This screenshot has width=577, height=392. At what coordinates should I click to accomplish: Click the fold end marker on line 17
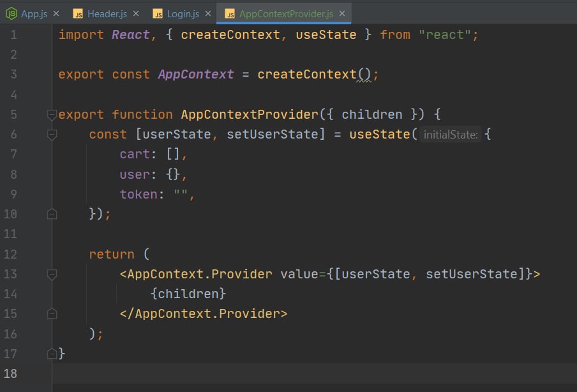click(x=52, y=353)
